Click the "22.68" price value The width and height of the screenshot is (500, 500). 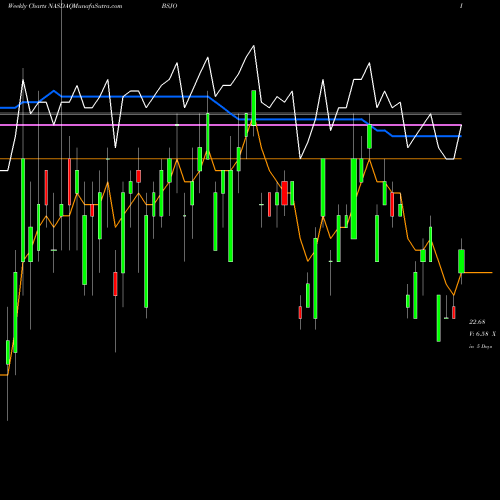point(477,322)
